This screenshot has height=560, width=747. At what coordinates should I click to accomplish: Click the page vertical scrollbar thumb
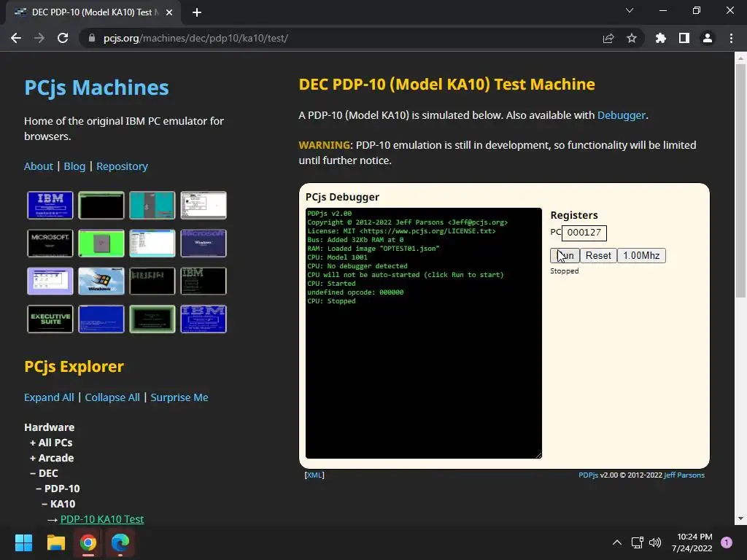point(740,181)
